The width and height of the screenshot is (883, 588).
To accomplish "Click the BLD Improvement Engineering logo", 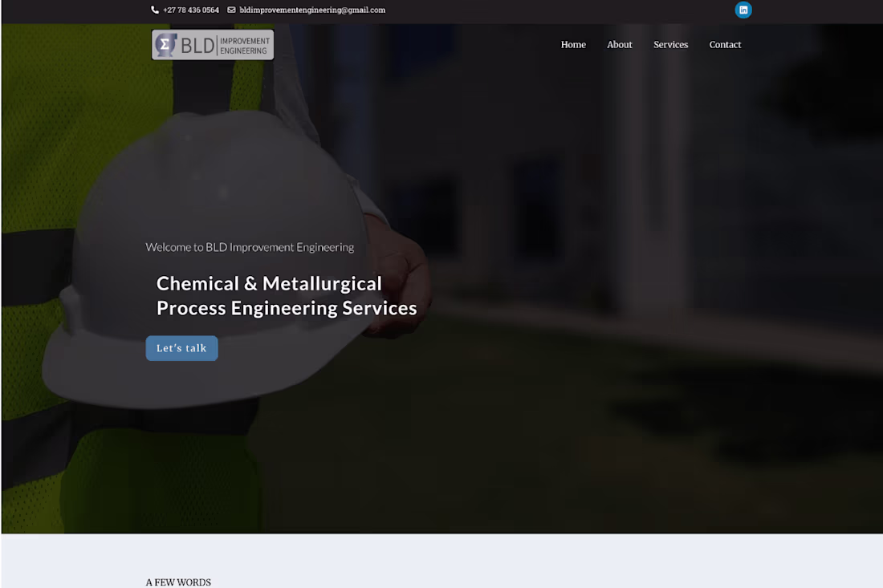I will [x=213, y=44].
